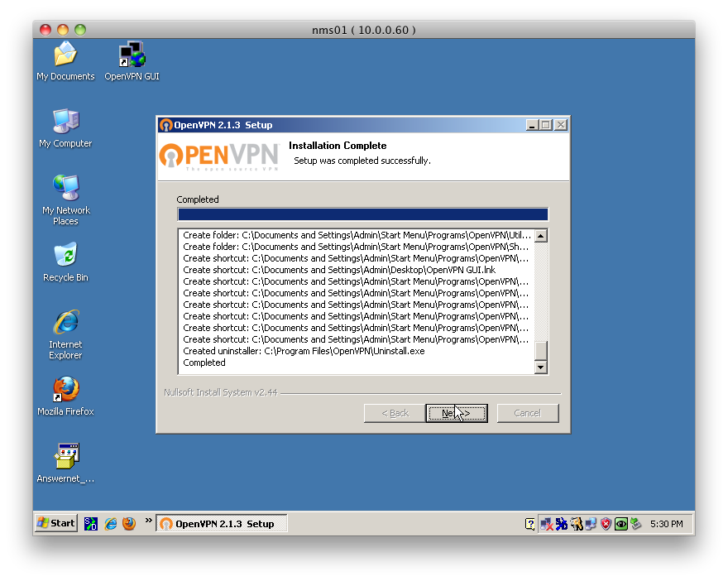Click the 'Nullsoft Install System v2.44' text
The image size is (728, 581).
221,392
